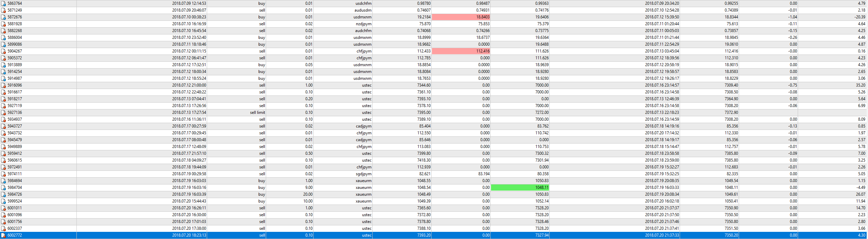Select the row icon of order 5882268
Viewport: 868px width, 239px height.
3,31
